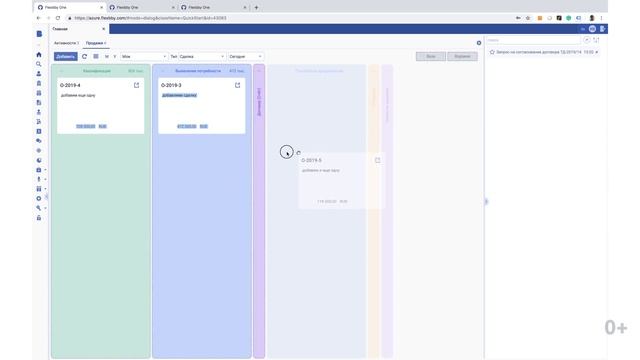Open the gear settings icon in the sidebar

point(39,198)
